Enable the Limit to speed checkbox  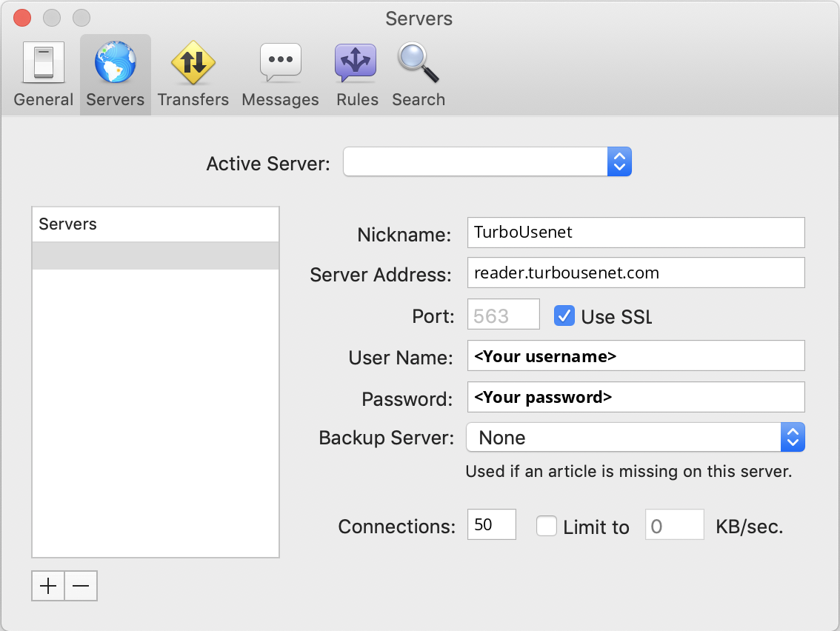(x=547, y=527)
